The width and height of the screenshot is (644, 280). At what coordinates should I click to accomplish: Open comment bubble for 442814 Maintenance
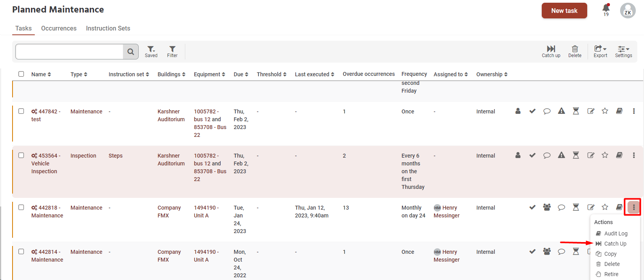(561, 252)
